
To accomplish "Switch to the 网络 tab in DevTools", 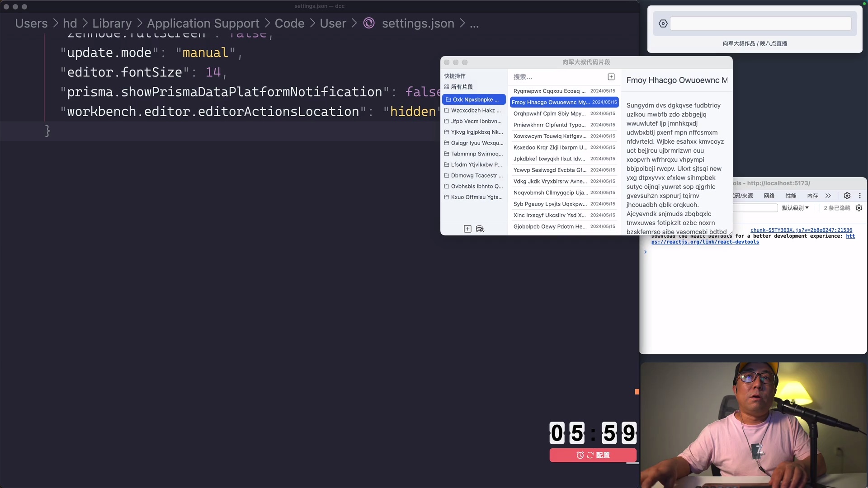I will tap(769, 196).
